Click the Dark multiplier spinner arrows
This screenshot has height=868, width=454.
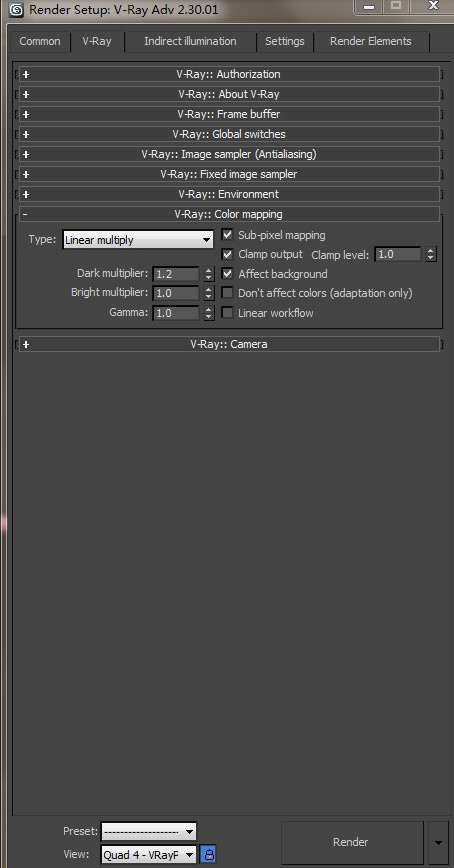coord(208,273)
